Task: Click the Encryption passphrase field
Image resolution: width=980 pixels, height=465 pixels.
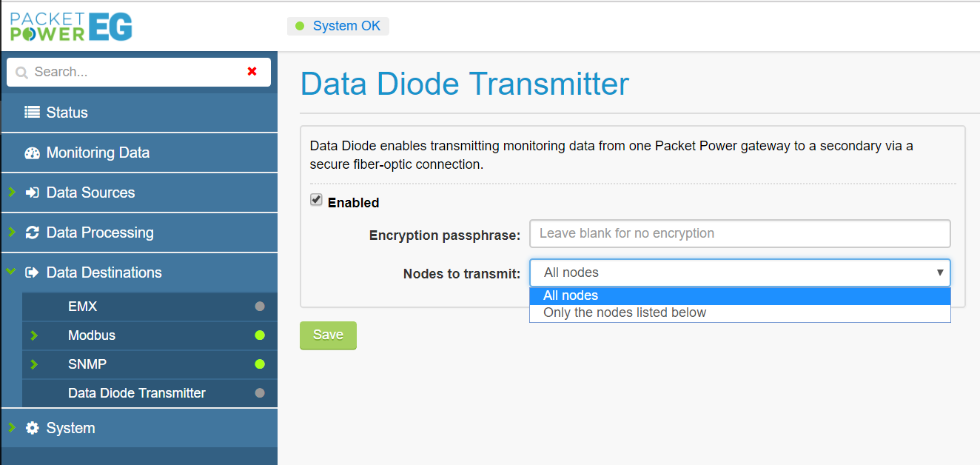Action: click(739, 233)
